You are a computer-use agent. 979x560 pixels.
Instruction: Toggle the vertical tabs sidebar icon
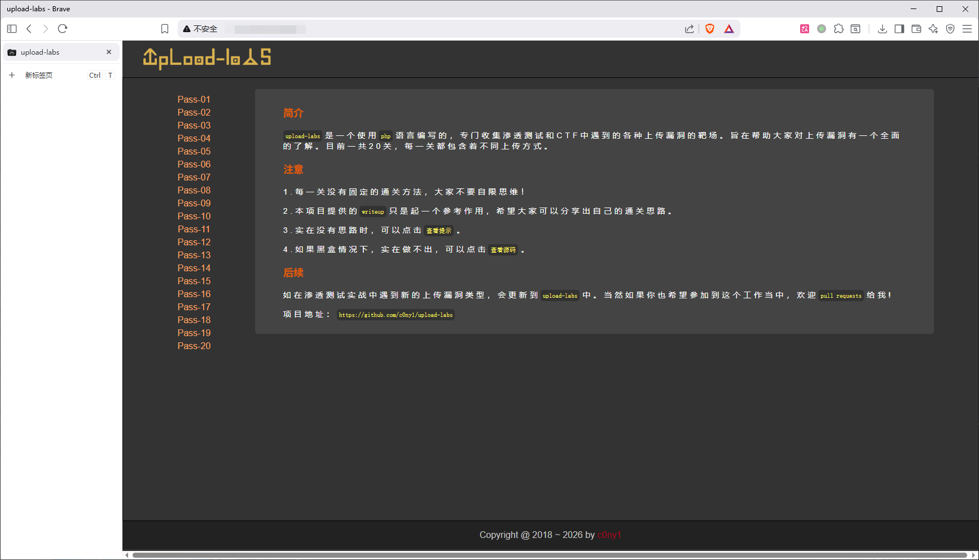coord(12,29)
